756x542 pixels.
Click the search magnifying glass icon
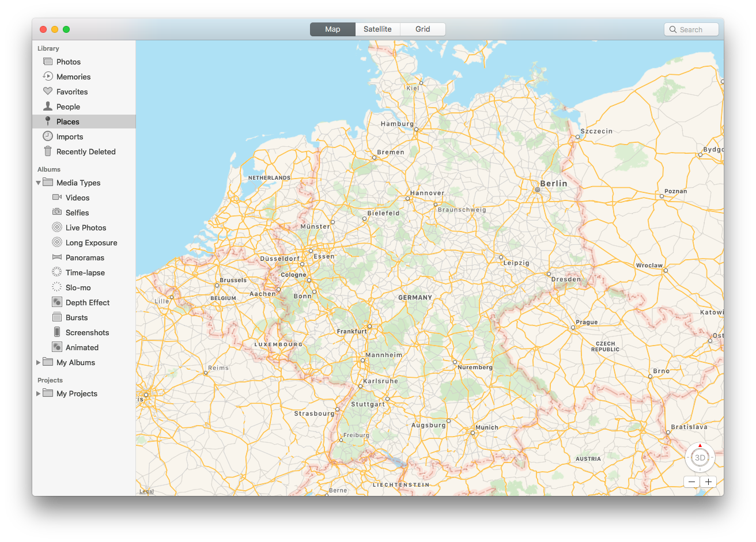672,29
